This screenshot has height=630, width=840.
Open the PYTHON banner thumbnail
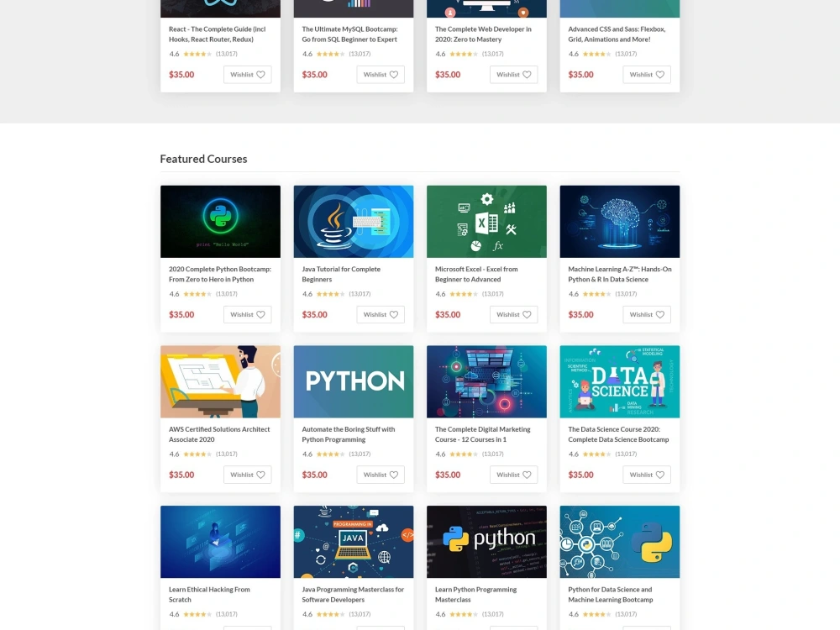[x=354, y=381]
